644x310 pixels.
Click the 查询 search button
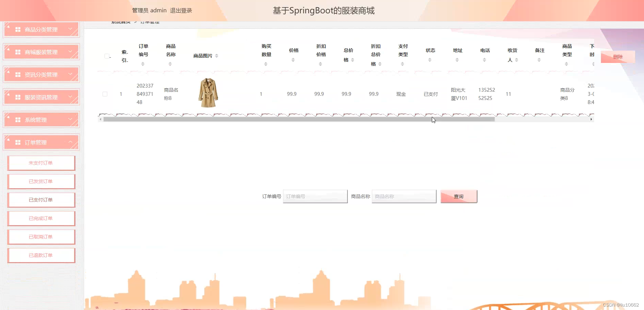(x=459, y=196)
